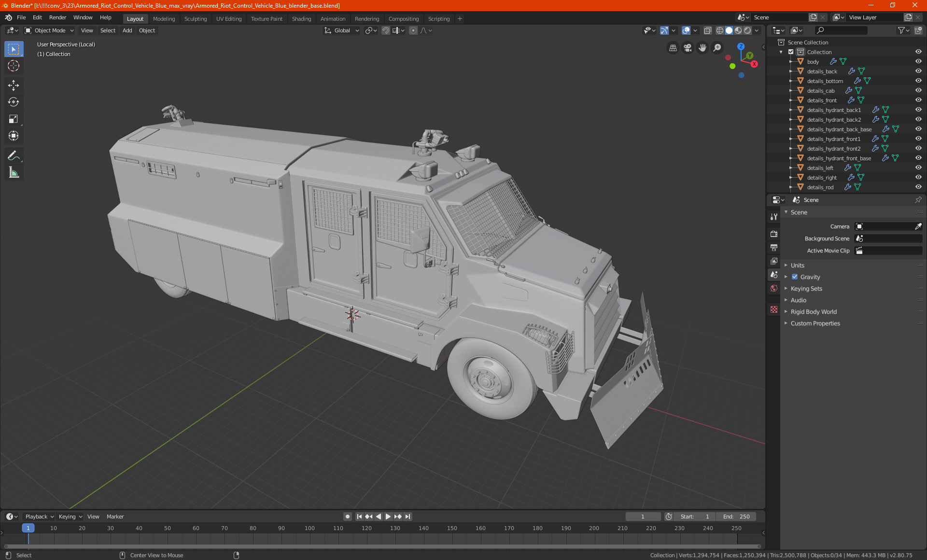This screenshot has width=927, height=560.
Task: Jump to the end frame button
Action: (x=407, y=517)
